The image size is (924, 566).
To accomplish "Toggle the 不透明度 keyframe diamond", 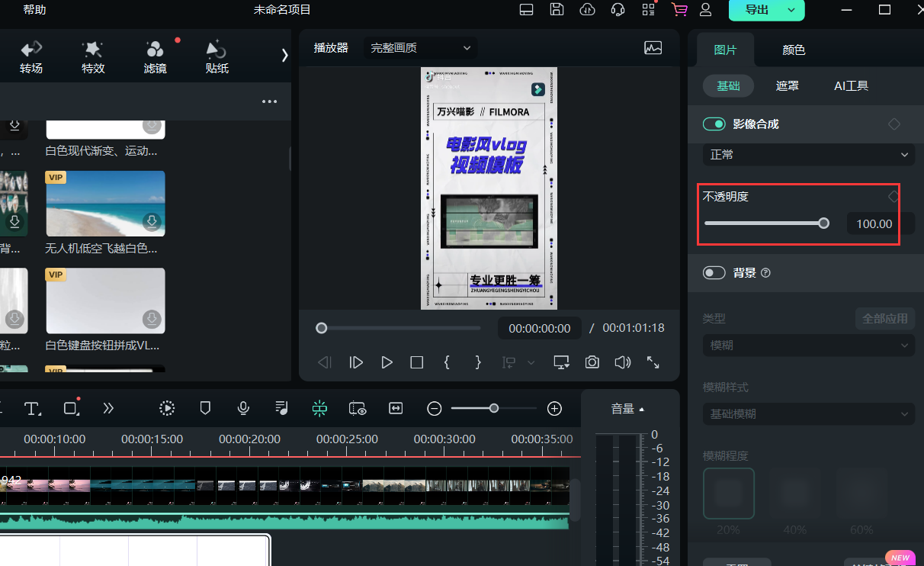I will click(x=894, y=197).
